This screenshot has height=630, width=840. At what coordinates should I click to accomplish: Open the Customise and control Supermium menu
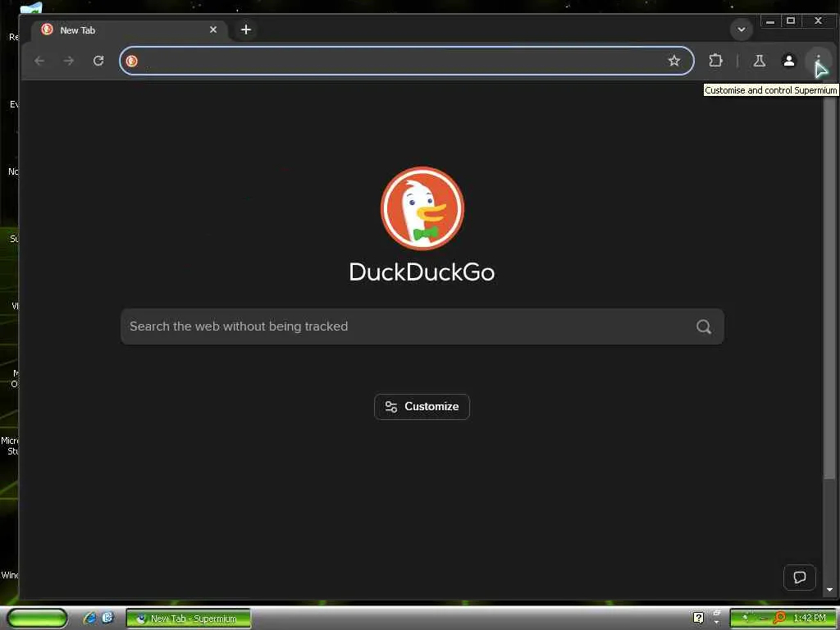[x=818, y=61]
